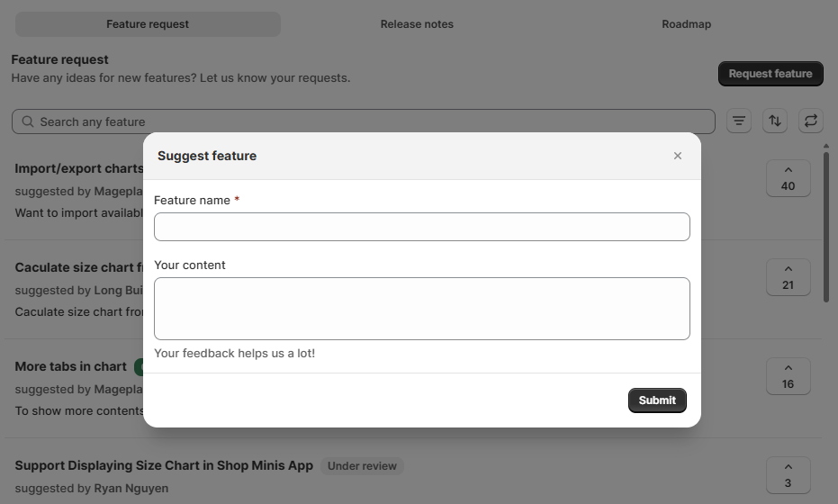Click the magnifier icon in search bar

(28, 121)
